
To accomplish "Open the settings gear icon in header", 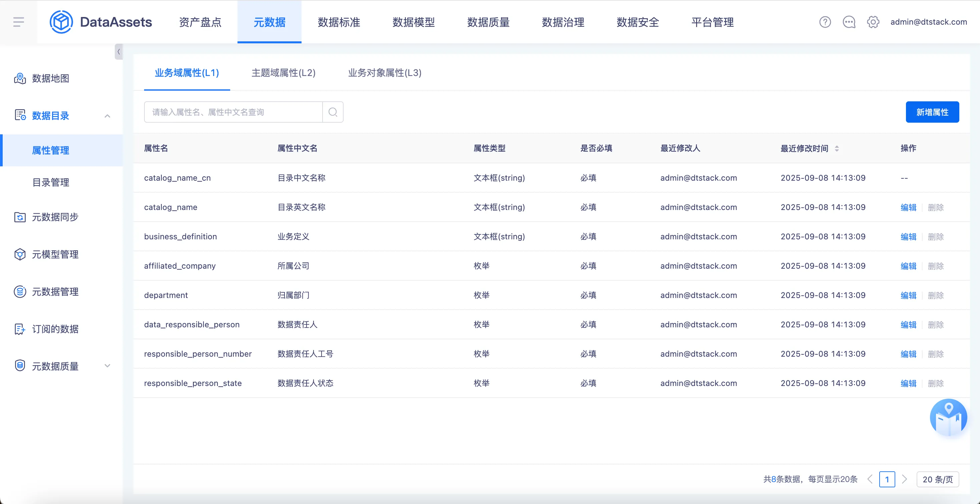I will [873, 22].
